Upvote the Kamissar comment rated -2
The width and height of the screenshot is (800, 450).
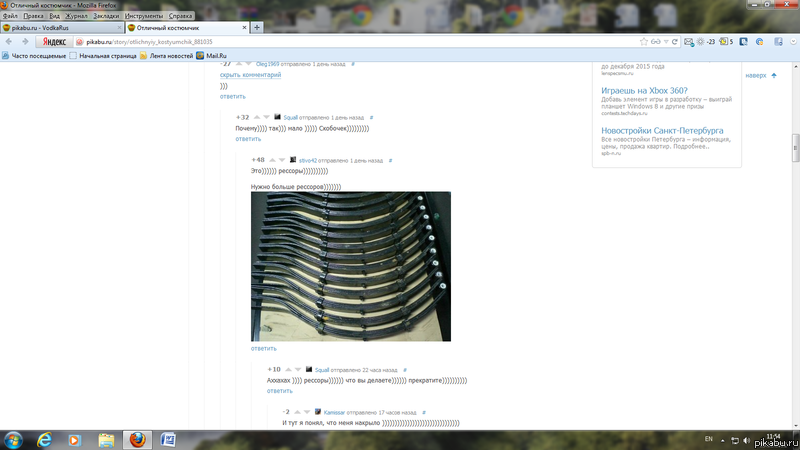point(297,412)
